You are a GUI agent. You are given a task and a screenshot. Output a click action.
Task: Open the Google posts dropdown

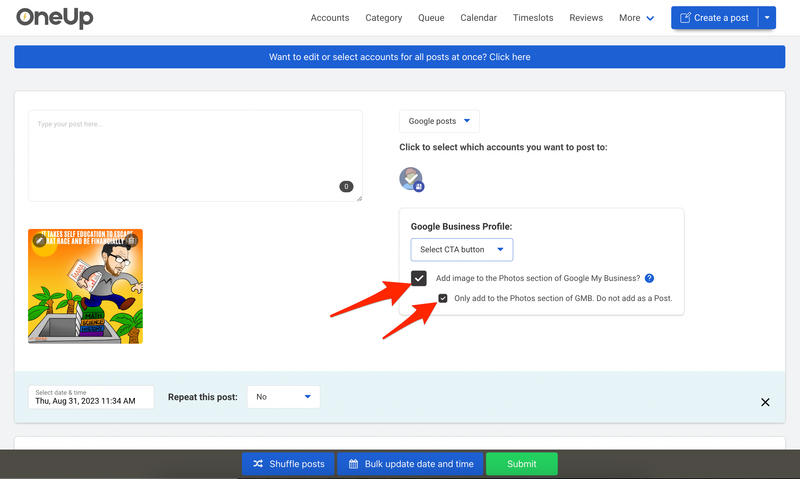pos(439,121)
